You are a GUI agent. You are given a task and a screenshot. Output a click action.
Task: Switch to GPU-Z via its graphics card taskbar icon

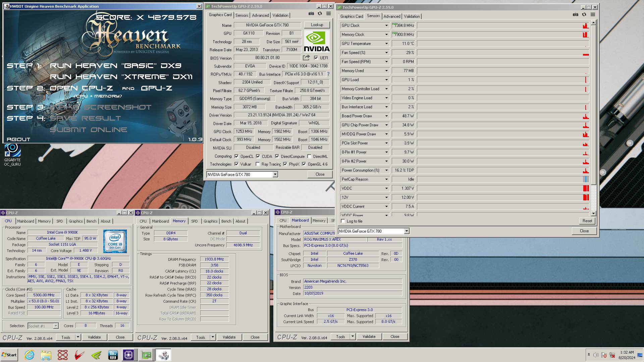tap(146, 355)
